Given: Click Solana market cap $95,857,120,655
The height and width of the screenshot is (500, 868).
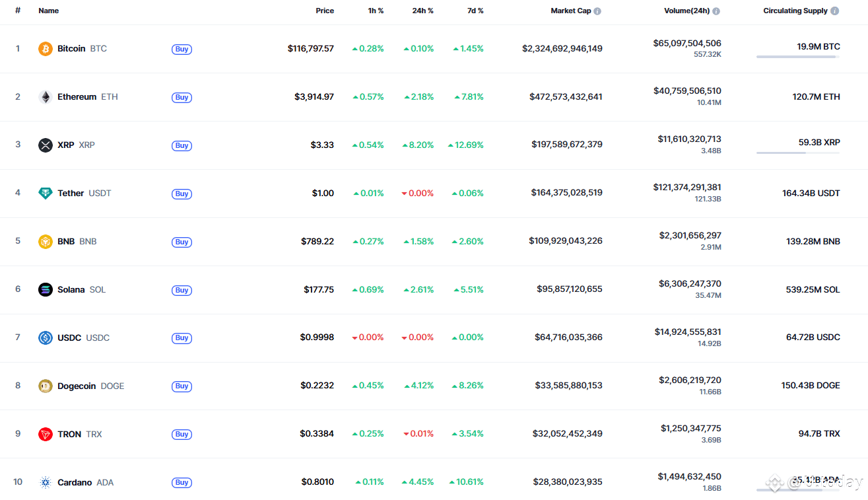Looking at the screenshot, I should click(570, 289).
